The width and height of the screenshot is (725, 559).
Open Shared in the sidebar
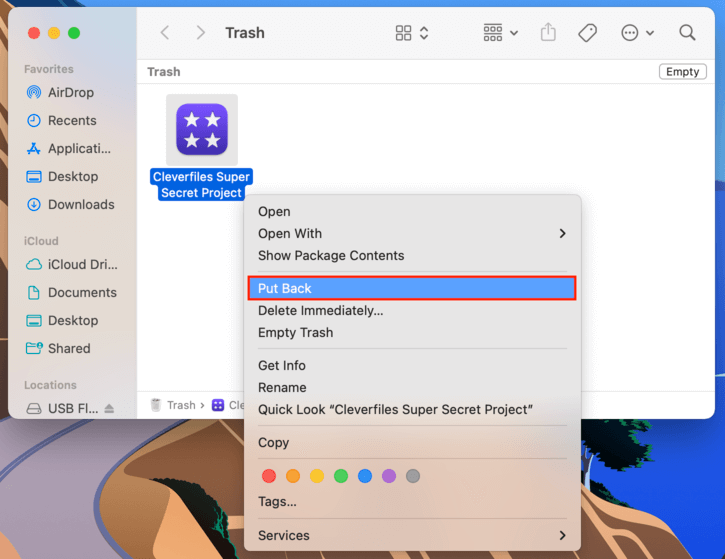pyautogui.click(x=69, y=349)
